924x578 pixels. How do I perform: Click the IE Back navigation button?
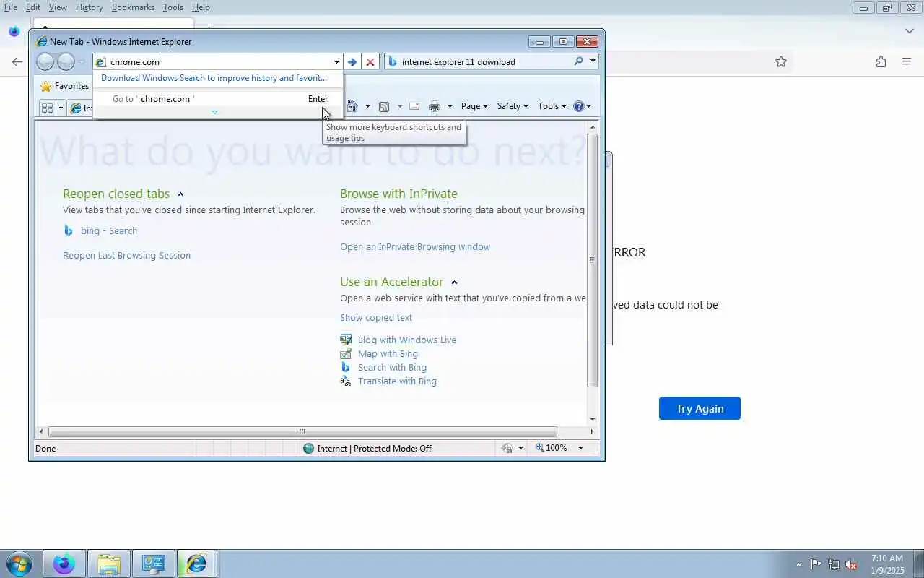click(45, 62)
